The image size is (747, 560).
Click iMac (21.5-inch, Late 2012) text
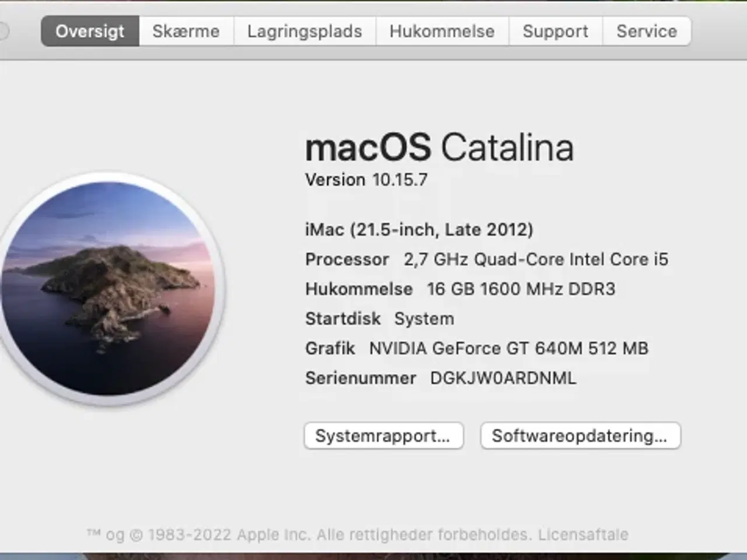coord(419,229)
